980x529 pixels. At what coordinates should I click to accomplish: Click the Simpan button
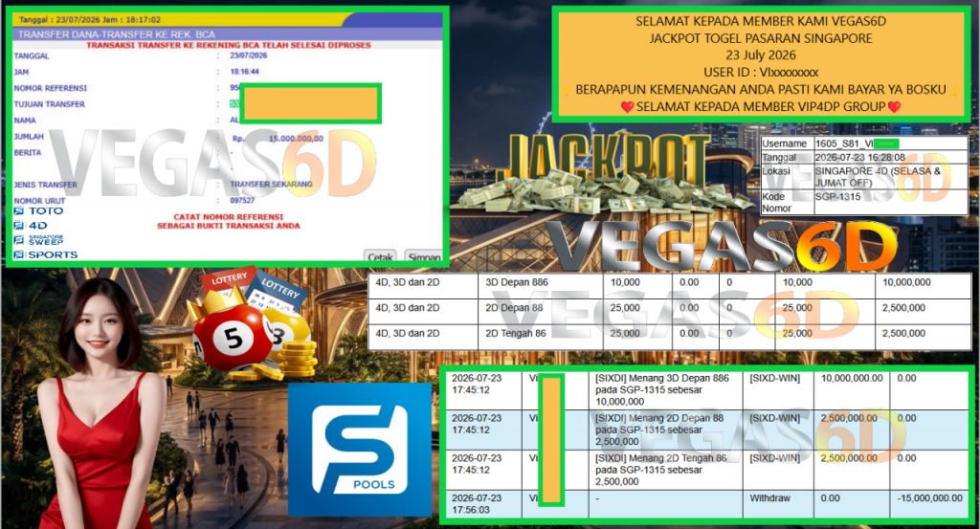pyautogui.click(x=424, y=256)
